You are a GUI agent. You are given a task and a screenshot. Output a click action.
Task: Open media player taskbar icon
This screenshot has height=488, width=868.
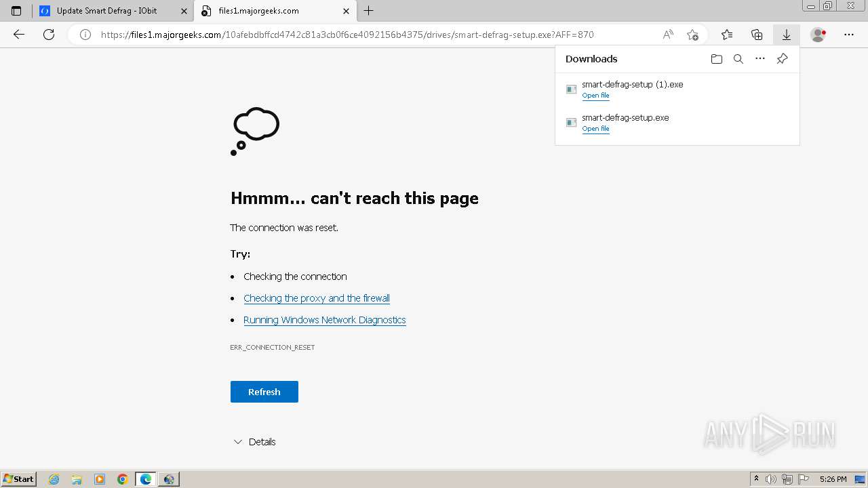100,479
